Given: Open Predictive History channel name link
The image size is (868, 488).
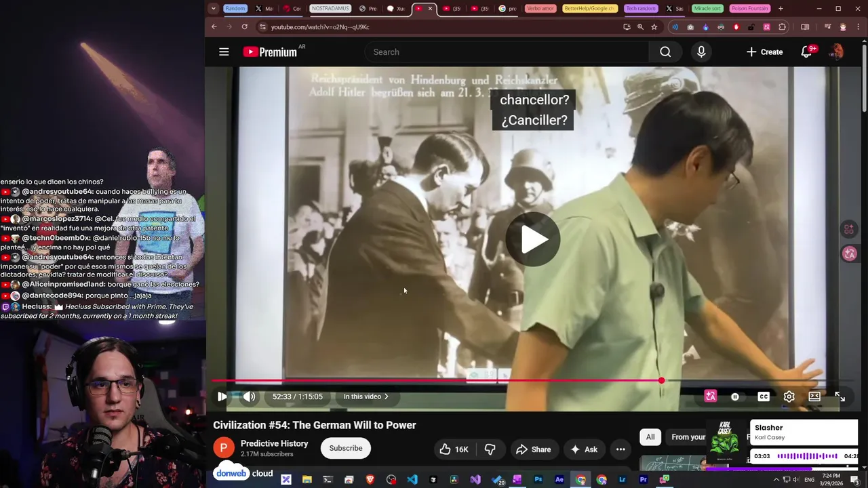Looking at the screenshot, I should point(275,443).
